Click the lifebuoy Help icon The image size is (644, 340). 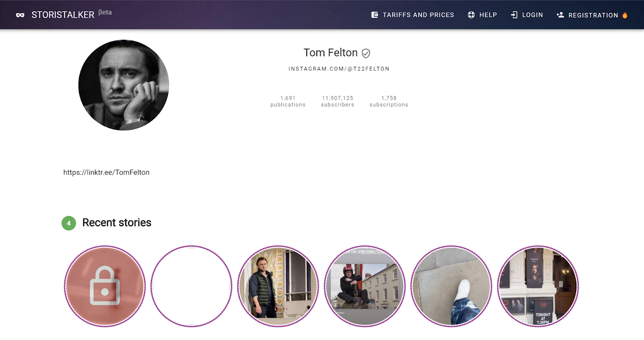[x=471, y=15]
